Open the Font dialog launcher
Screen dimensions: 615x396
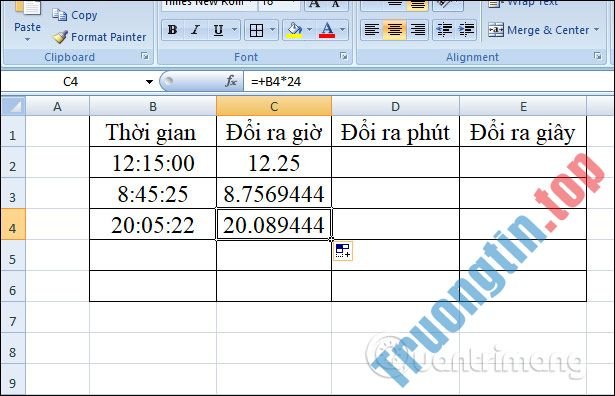point(344,56)
